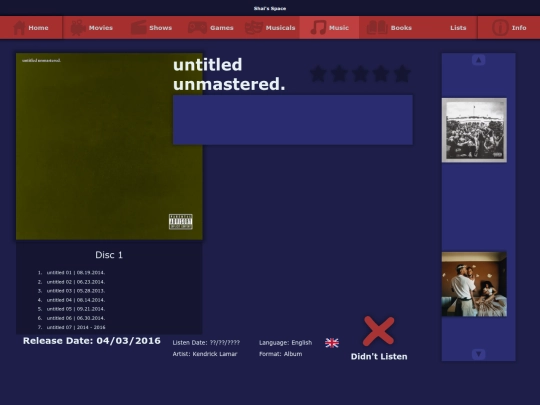
Task: Click the books icon in navbar
Action: pyautogui.click(x=377, y=28)
